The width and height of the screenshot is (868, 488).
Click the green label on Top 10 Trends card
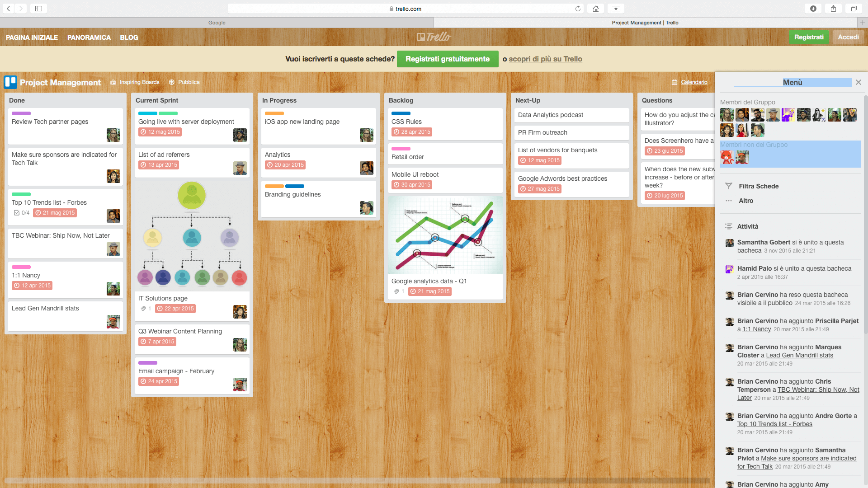coord(21,194)
